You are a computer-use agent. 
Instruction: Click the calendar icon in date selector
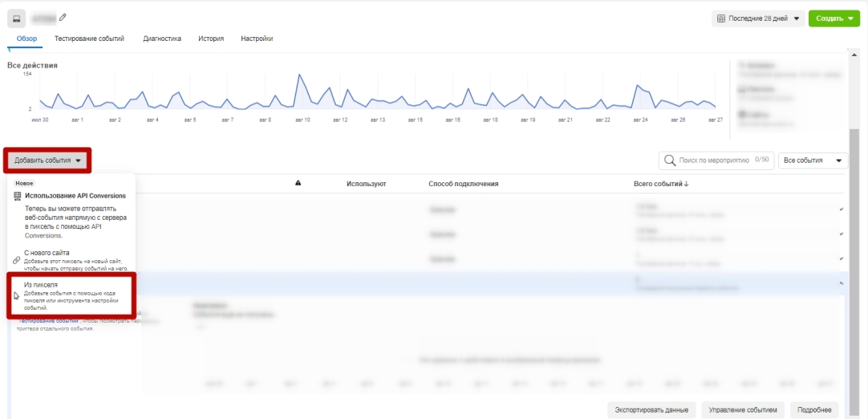click(721, 18)
